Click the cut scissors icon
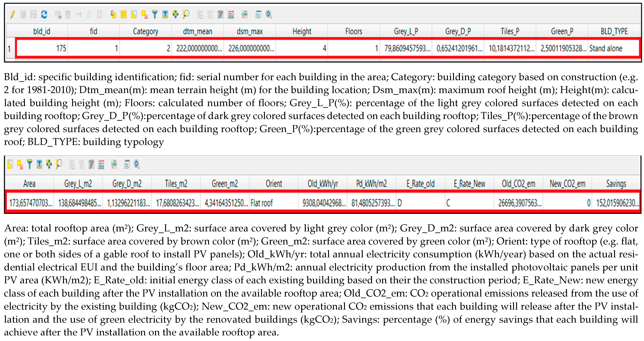This screenshot has width=644, height=341. tap(79, 14)
